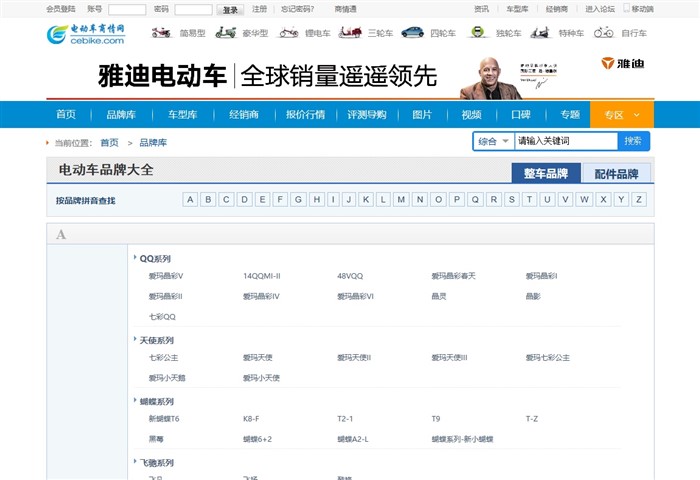Open the 新蝴蝶T6 model link
700x480 pixels.
pyautogui.click(x=164, y=419)
